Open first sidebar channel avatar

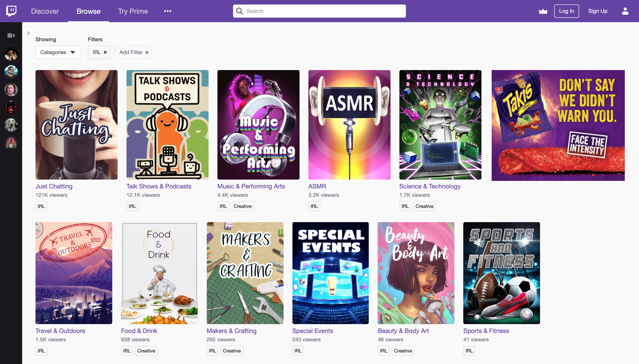tap(11, 54)
